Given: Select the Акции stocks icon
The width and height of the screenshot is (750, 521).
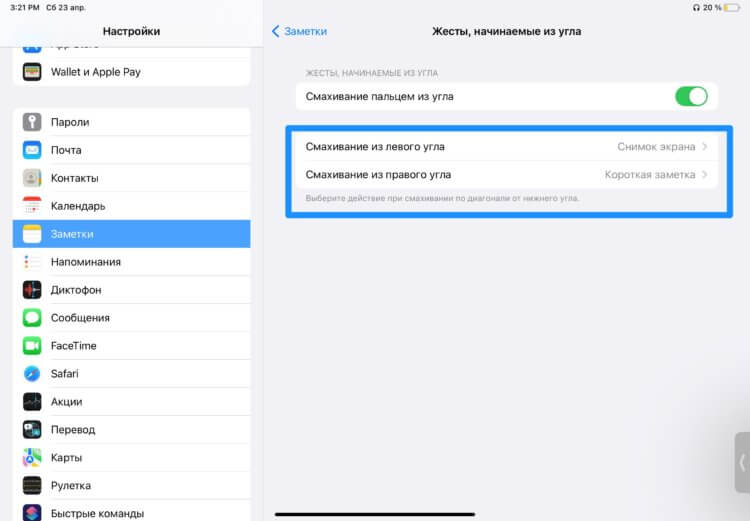Looking at the screenshot, I should [x=32, y=401].
